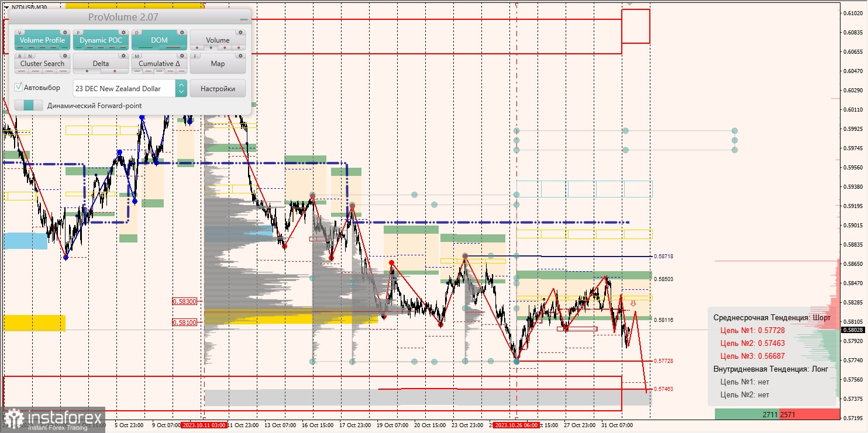Click the red date marker 2023.10.26 06:00
Viewport: 868px width, 433px height.
[x=516, y=425]
